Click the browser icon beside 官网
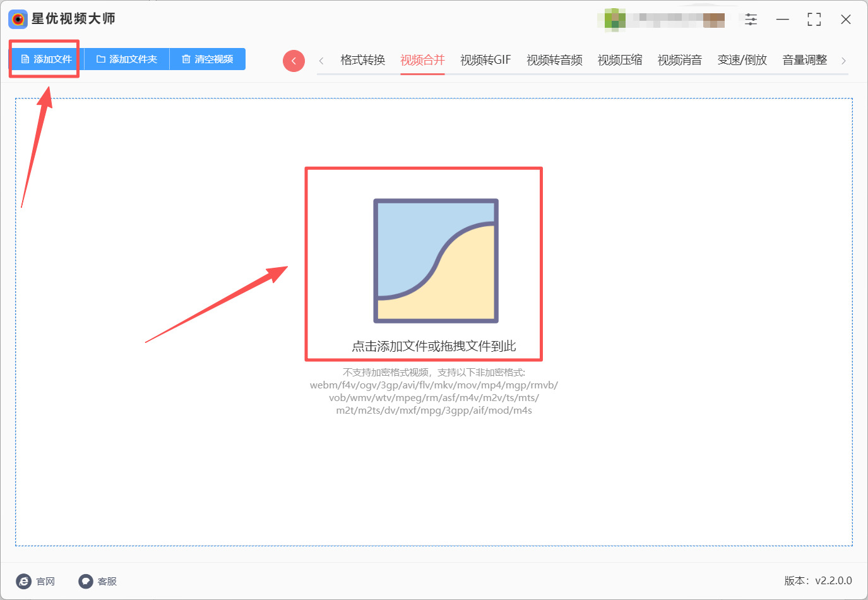The width and height of the screenshot is (868, 600). [23, 581]
